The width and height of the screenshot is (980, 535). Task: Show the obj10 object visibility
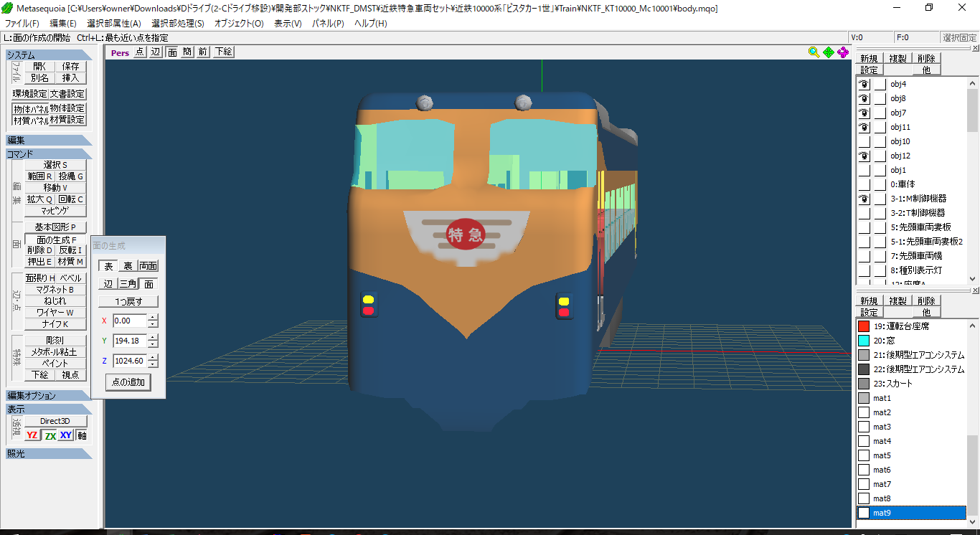click(864, 141)
